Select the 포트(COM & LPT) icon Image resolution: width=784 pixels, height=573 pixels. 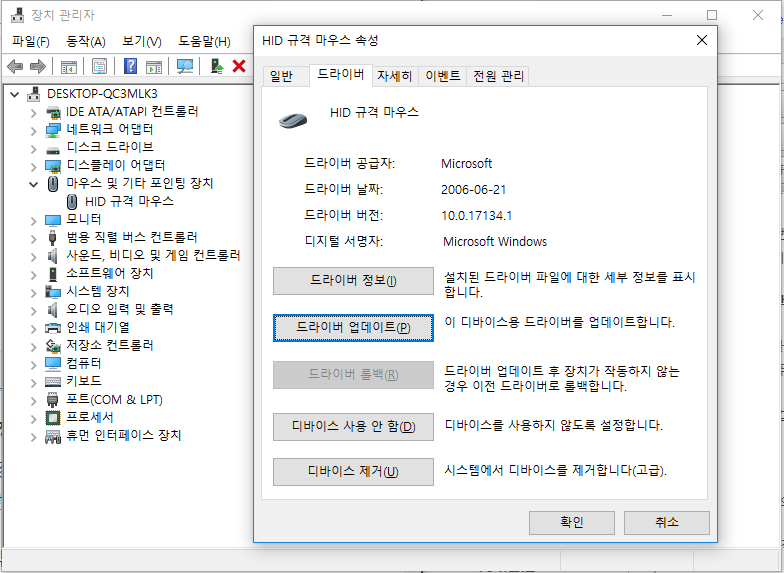(53, 400)
